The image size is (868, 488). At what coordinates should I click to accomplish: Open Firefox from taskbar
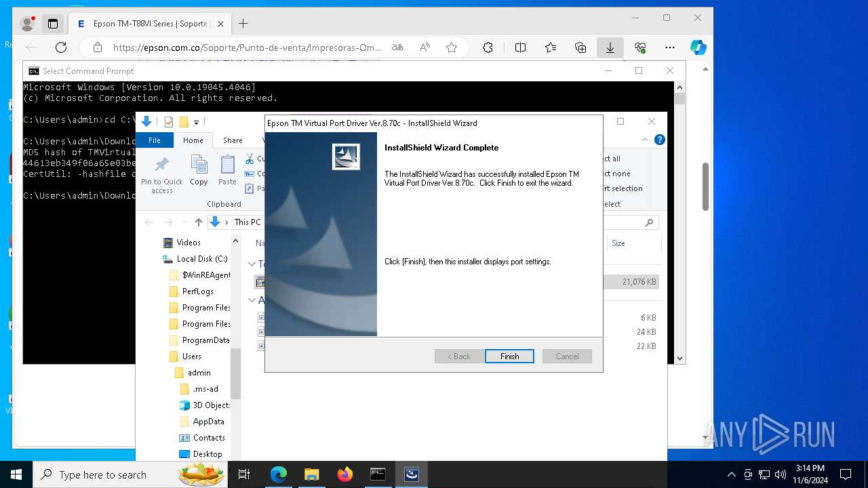tap(344, 474)
